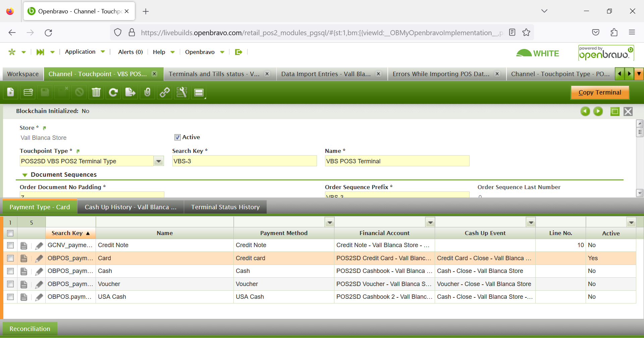Open the quick launch icon

tap(40, 52)
